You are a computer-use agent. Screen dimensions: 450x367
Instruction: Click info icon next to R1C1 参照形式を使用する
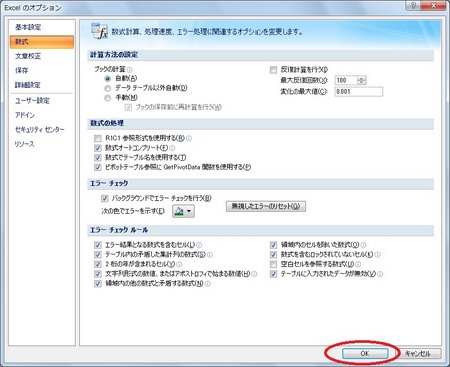(189, 138)
